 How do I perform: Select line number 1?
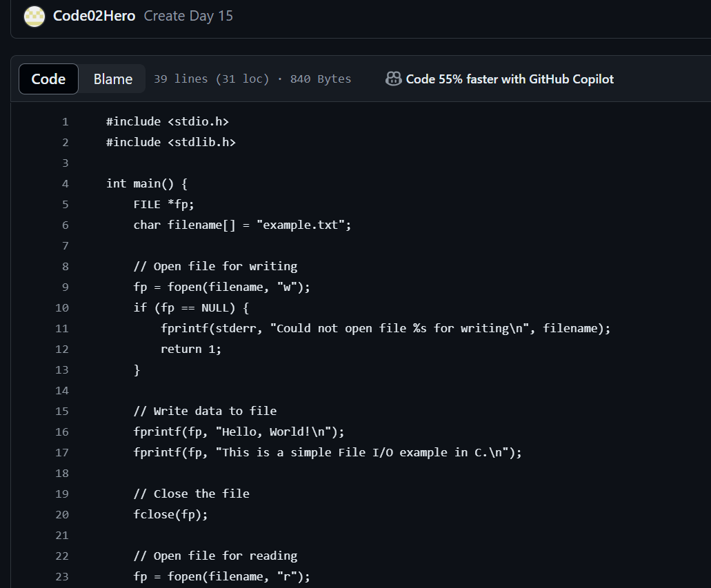(x=66, y=122)
